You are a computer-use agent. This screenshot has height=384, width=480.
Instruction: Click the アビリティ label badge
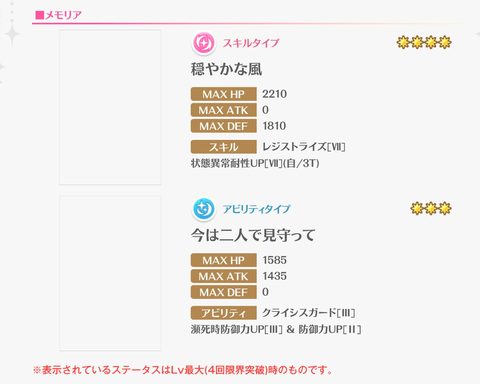(224, 313)
